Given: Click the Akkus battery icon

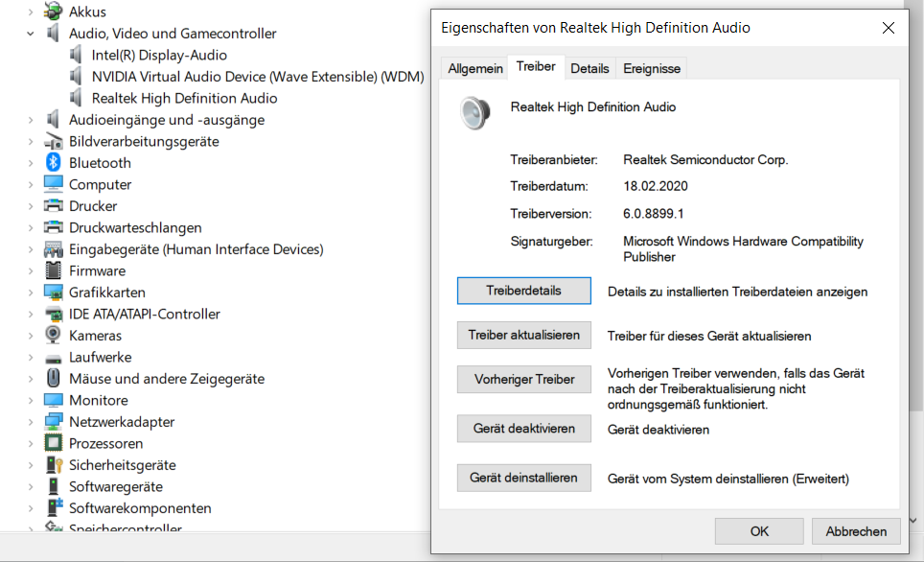Looking at the screenshot, I should [x=53, y=11].
